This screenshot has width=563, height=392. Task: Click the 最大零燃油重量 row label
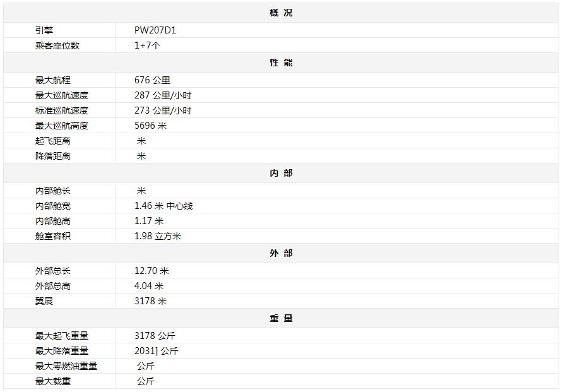(66, 366)
